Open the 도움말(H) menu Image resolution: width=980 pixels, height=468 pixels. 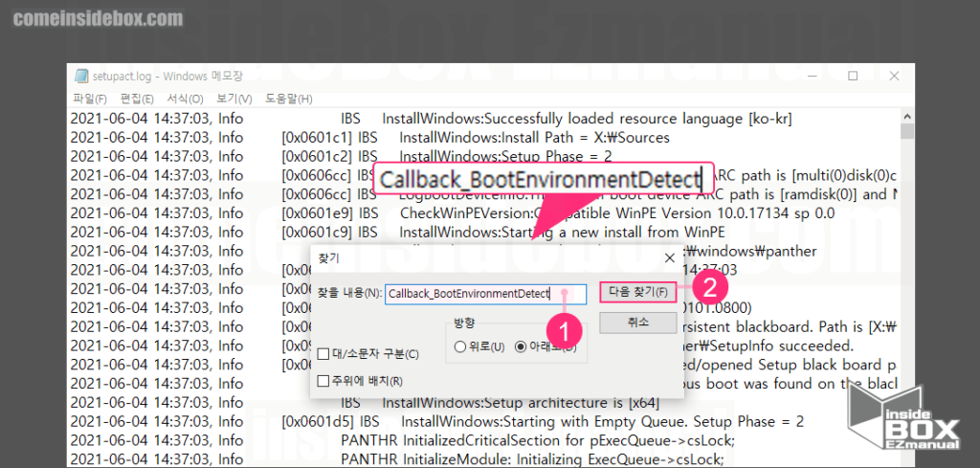288,99
